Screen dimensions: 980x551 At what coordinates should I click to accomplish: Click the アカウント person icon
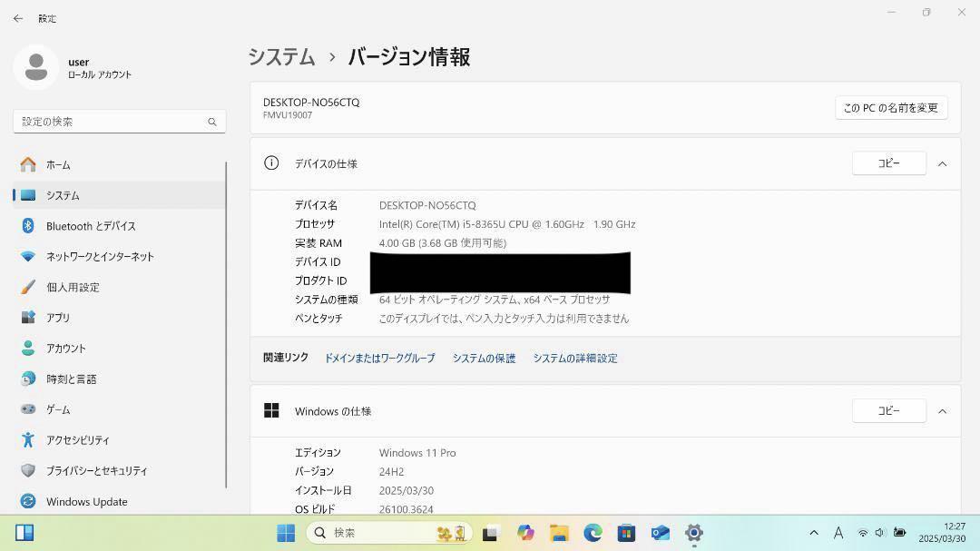[x=28, y=349]
